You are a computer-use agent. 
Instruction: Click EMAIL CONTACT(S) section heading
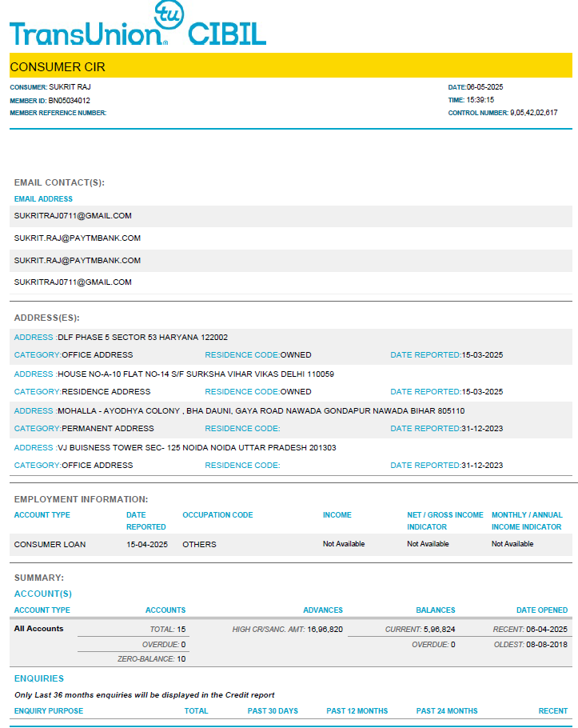59,182
